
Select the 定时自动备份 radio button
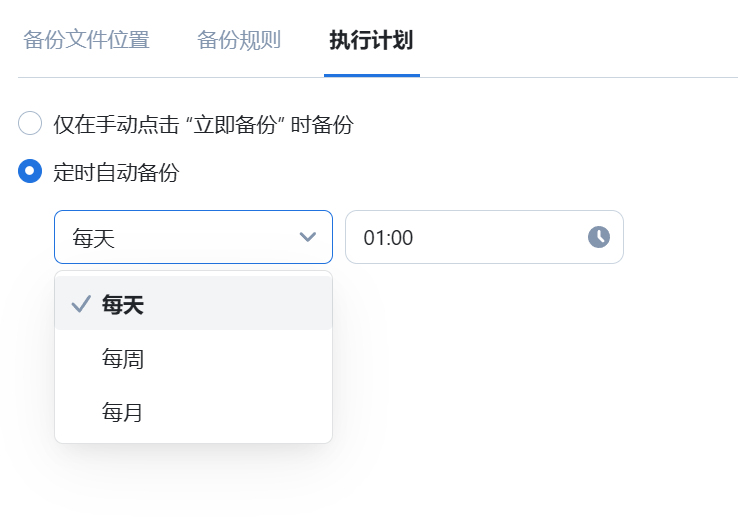click(x=30, y=172)
